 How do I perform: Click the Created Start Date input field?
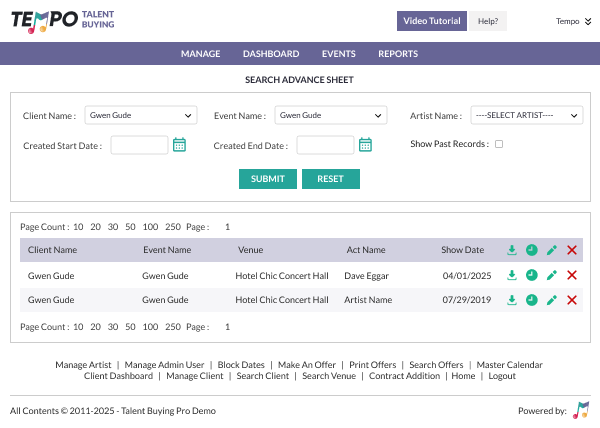tap(139, 145)
